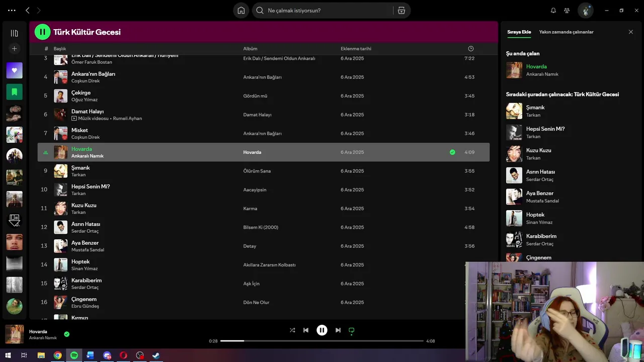This screenshot has width=644, height=362.
Task: Click the plus create-playlist icon
Action: tap(14, 49)
